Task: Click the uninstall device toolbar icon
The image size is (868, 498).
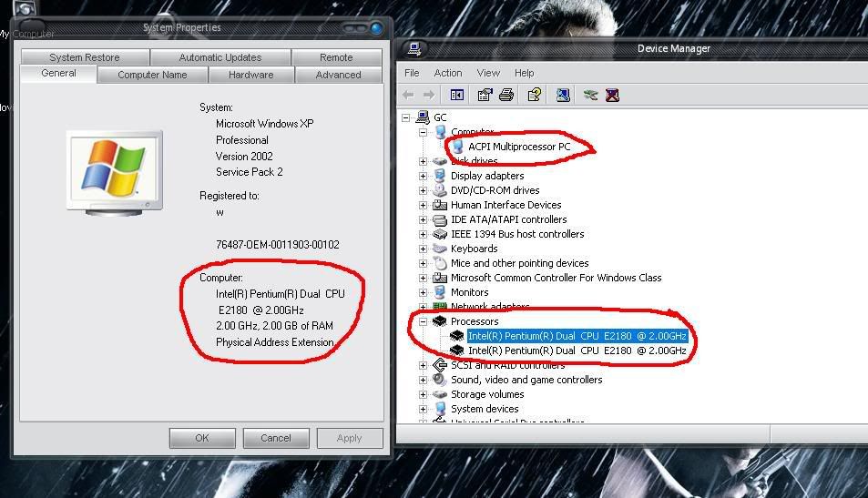Action: point(612,95)
